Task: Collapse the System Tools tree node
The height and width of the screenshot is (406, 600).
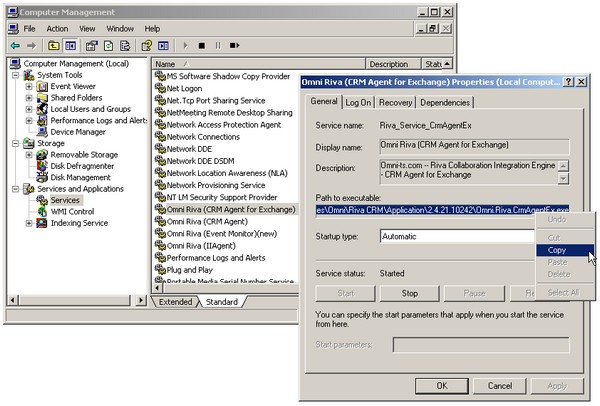Action: tap(15, 75)
